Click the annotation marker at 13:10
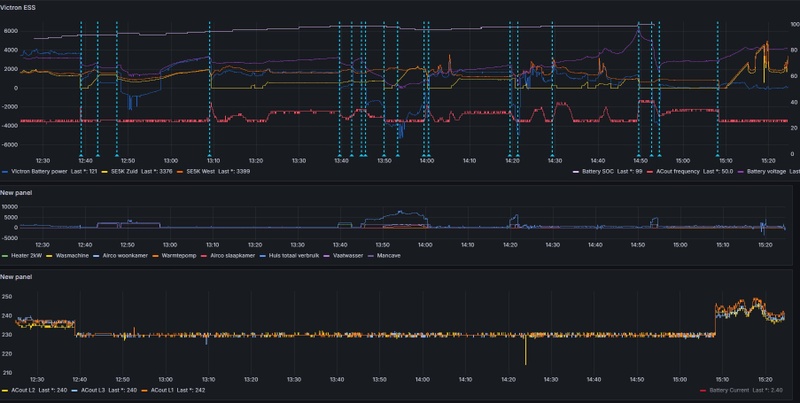 (x=209, y=155)
